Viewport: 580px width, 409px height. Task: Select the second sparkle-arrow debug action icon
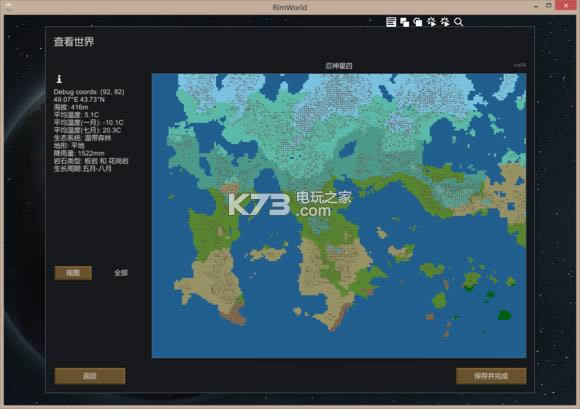[x=445, y=22]
